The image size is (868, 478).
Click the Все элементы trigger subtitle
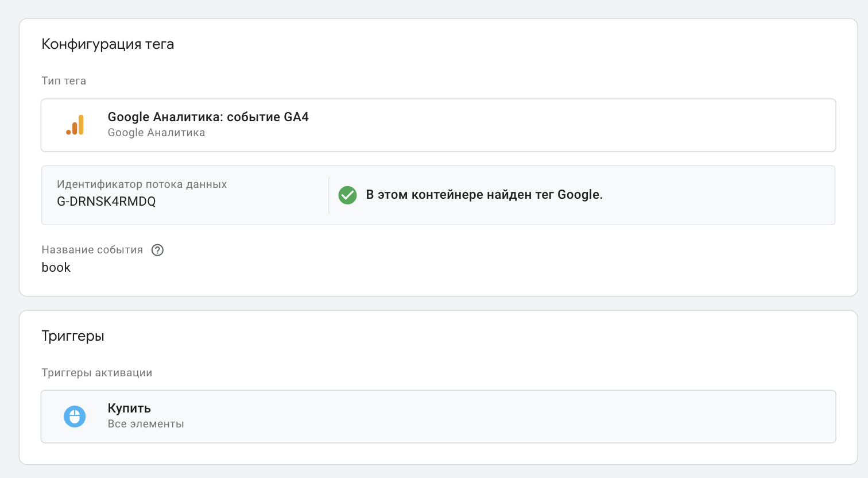pyautogui.click(x=146, y=424)
